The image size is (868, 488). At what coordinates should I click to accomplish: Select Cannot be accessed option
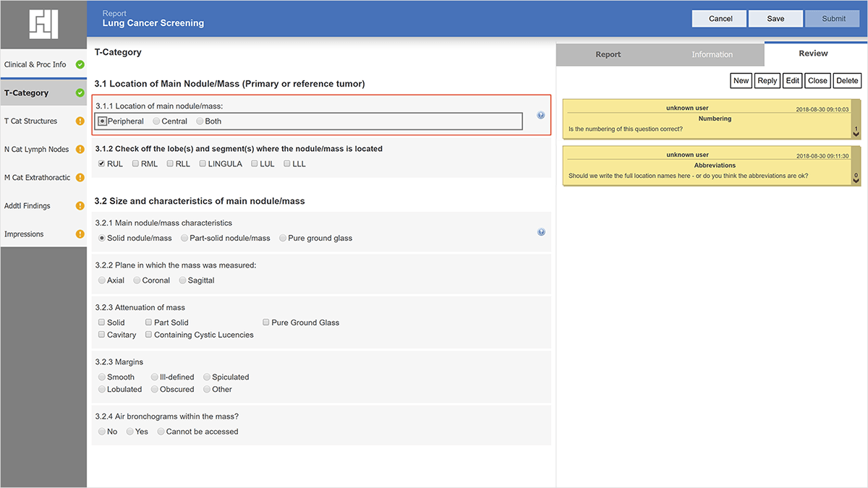point(161,432)
